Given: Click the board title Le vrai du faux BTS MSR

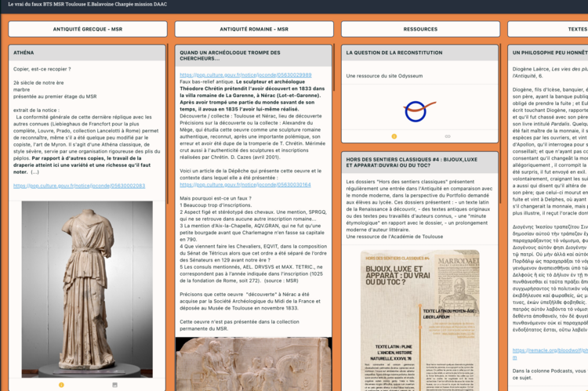Looking at the screenshot, I should point(87,4).
